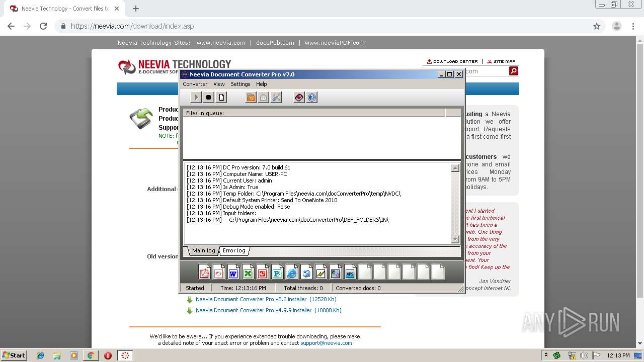Open the www.neeviaPDF.com site link
644x362 pixels.
pos(335,43)
